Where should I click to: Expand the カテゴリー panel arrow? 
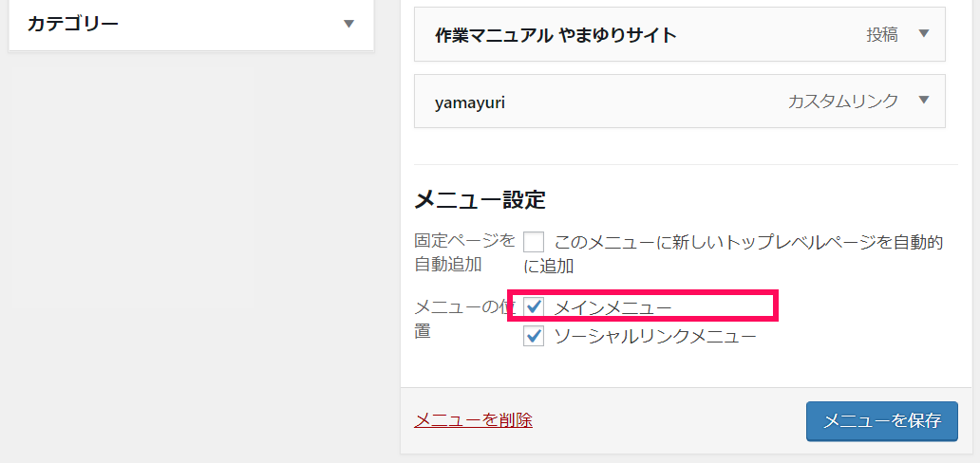[349, 24]
